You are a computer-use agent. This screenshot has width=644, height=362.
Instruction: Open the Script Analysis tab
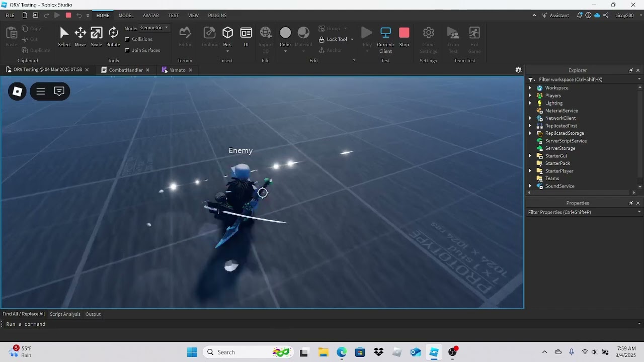pos(65,314)
